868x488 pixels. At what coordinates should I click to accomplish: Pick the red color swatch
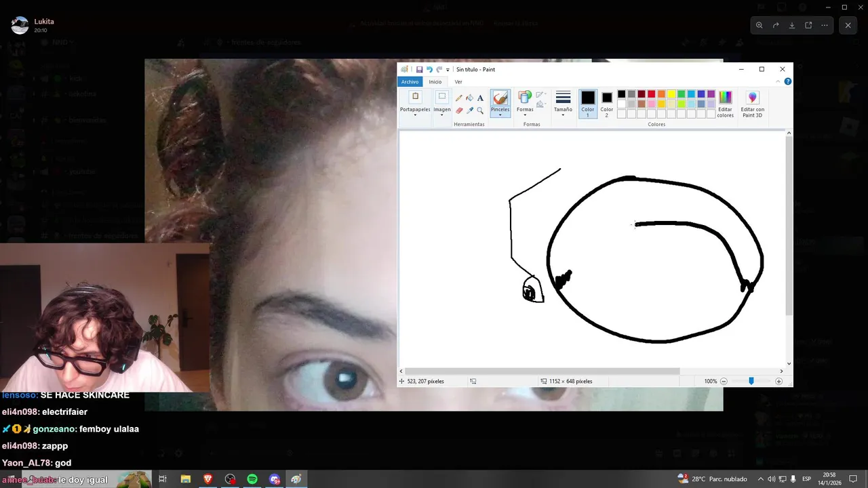[652, 94]
